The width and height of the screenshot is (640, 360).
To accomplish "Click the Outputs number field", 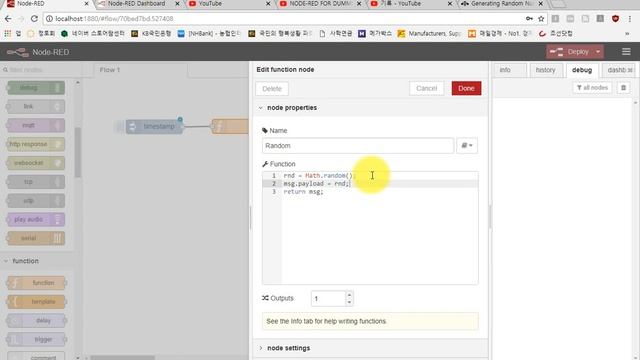I will pos(329,299).
